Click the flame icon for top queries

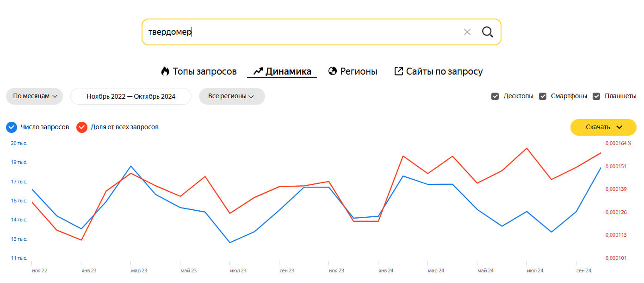[x=165, y=71]
